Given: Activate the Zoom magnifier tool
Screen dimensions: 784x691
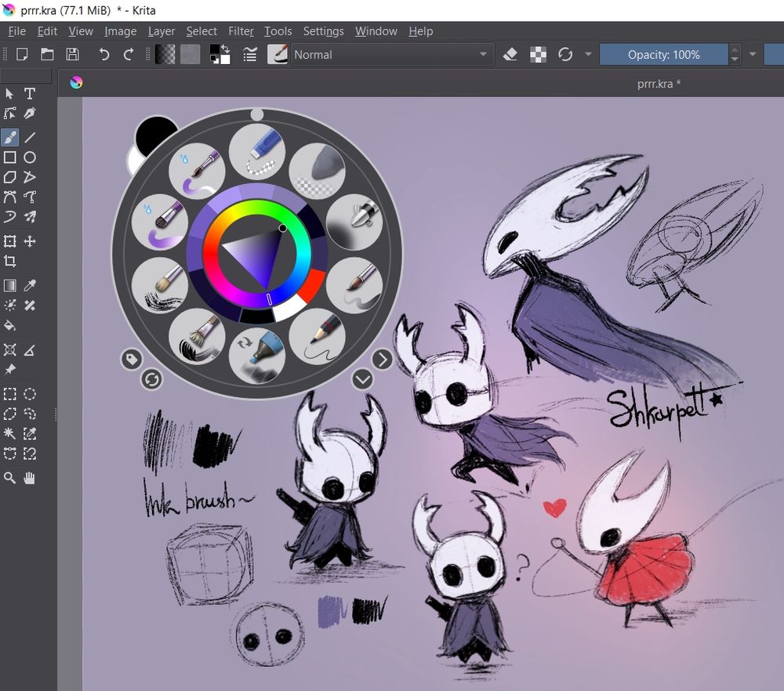Looking at the screenshot, I should pos(9,478).
